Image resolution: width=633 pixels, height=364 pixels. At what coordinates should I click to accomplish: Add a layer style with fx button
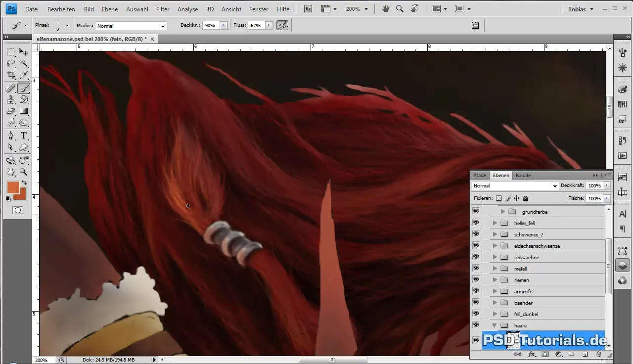click(532, 354)
